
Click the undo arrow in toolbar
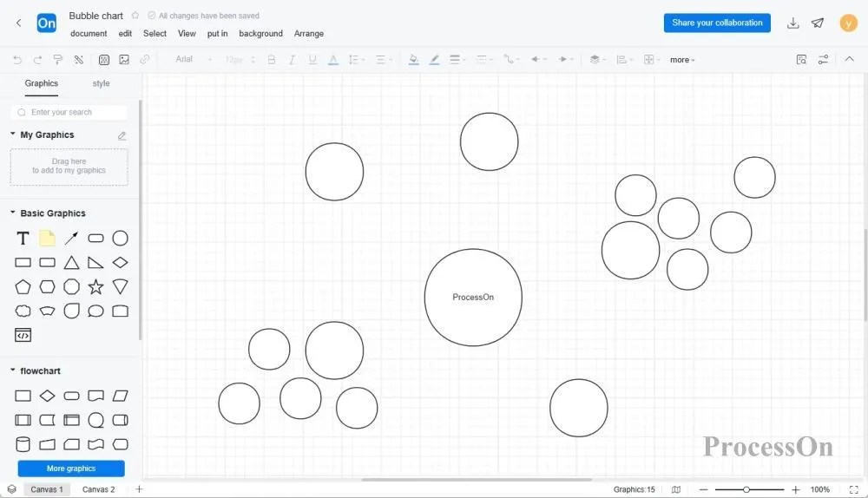point(17,60)
